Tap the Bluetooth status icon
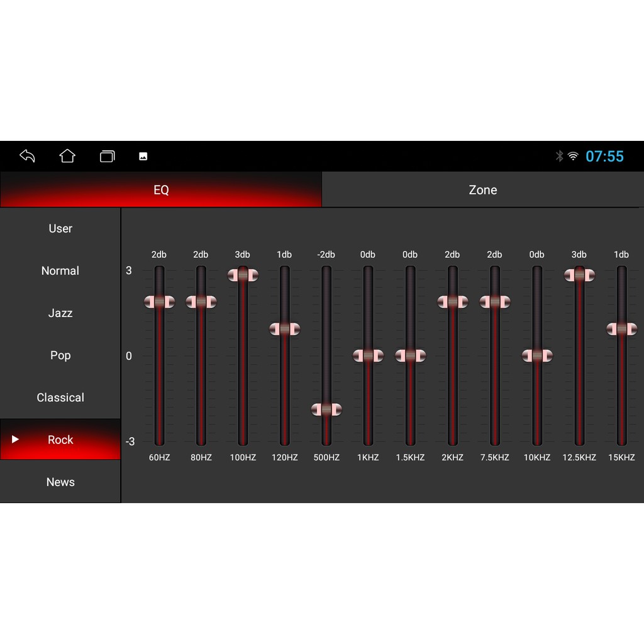 point(559,156)
